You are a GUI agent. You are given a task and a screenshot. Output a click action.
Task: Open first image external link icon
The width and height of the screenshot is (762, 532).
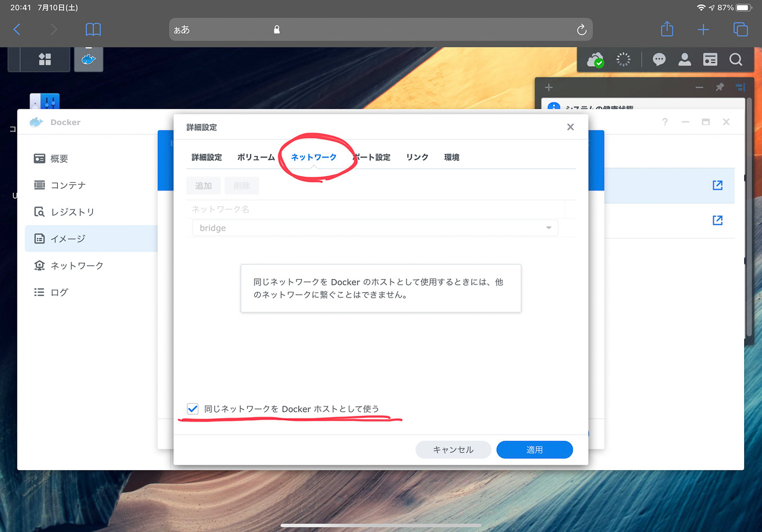point(717,185)
